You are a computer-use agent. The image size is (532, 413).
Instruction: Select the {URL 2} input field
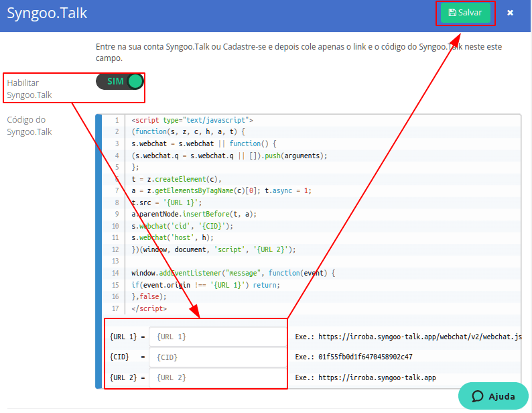pyautogui.click(x=217, y=378)
